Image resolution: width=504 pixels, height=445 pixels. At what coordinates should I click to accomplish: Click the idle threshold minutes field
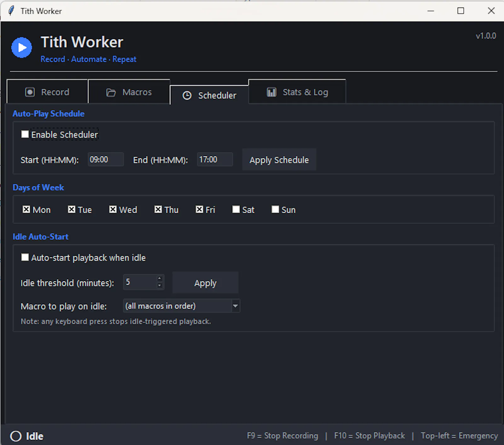pos(140,282)
